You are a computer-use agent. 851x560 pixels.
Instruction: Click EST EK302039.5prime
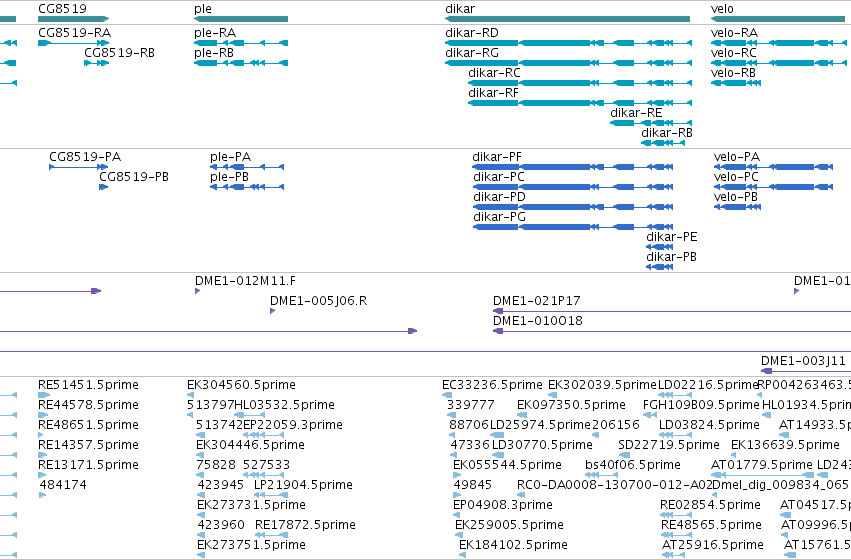pyautogui.click(x=552, y=395)
